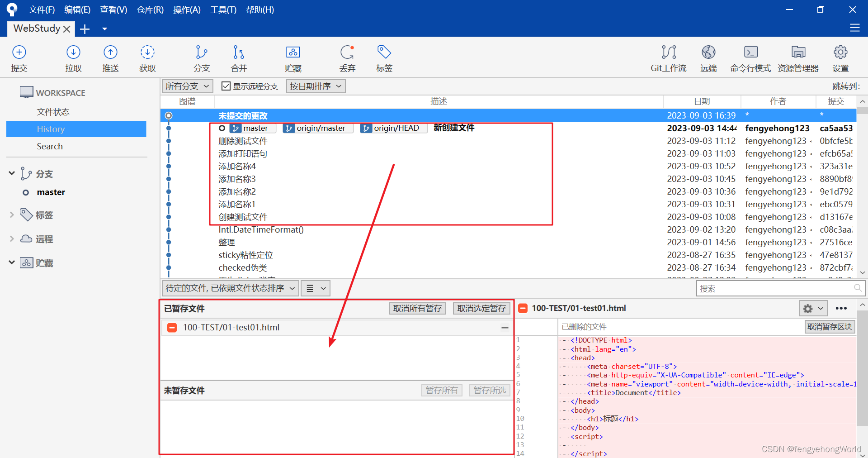Click the Discard (丢弃) toolbar icon
868x458 pixels.
point(347,58)
